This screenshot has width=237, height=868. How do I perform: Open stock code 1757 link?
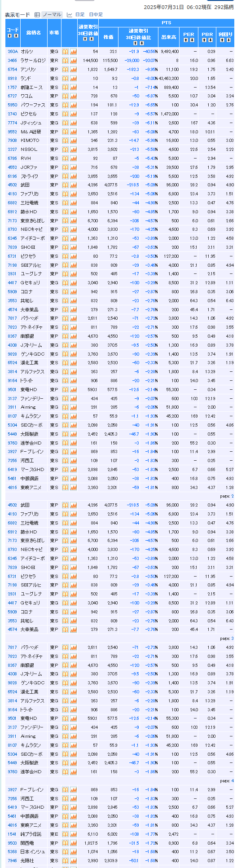pos(12,87)
